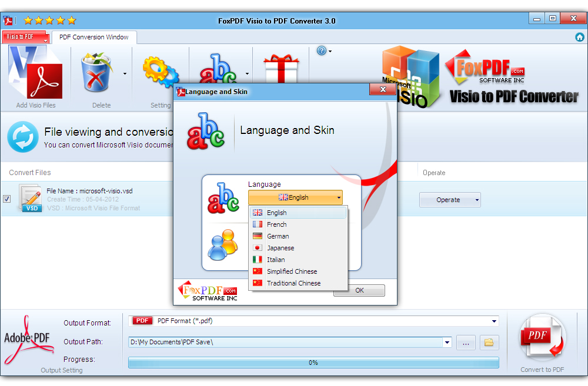Click the File Name : microsoft-visio.vsd text
This screenshot has width=588, height=386.
[x=89, y=191]
